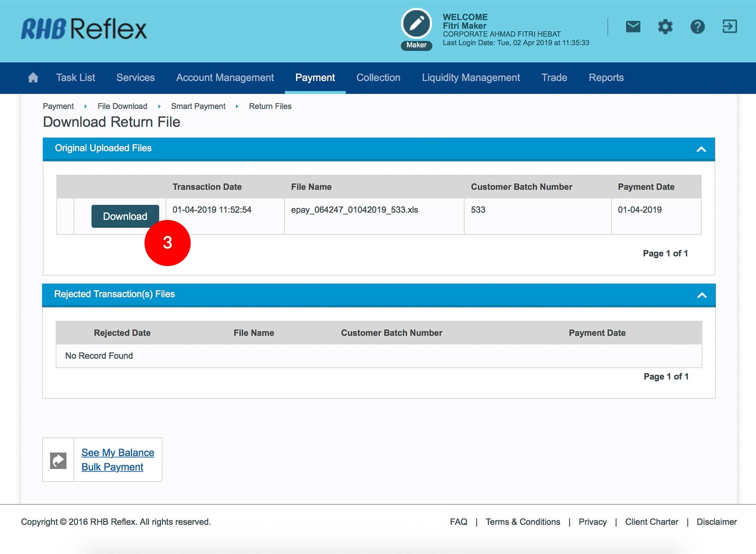Viewport: 756px width, 554px height.
Task: Open the Reports menu
Action: (x=606, y=78)
